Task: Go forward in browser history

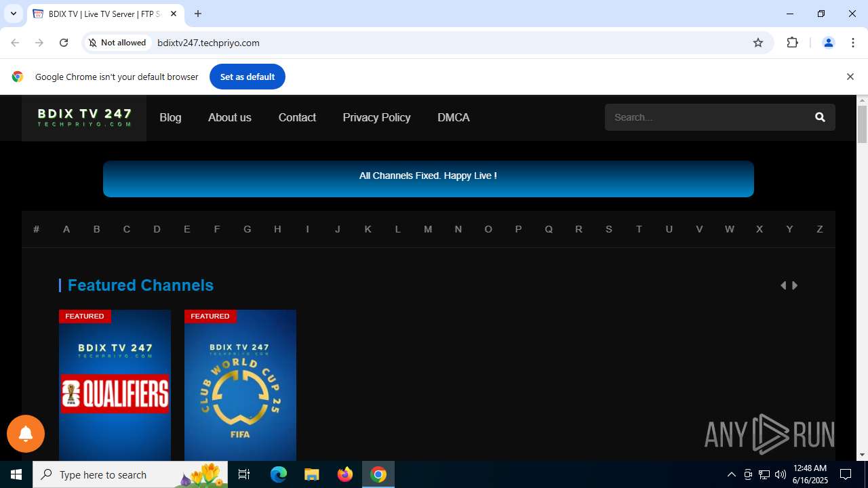Action: pos(39,43)
